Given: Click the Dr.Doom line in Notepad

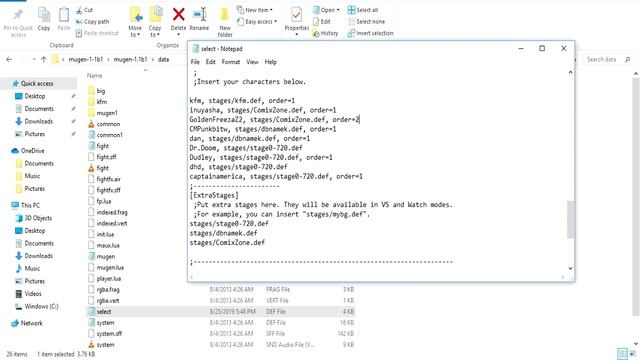Looking at the screenshot, I should [x=246, y=148].
